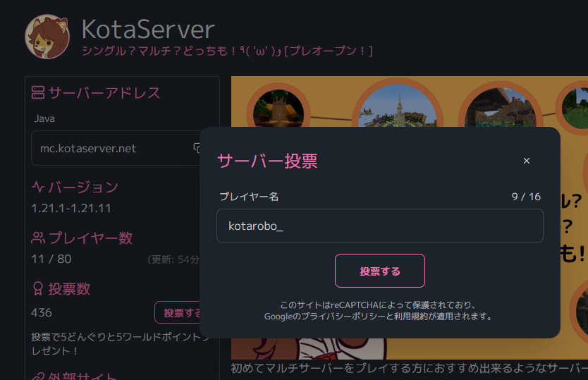The height and width of the screenshot is (380, 588).
Task: Click the server icon beside サーバーアドレス
Action: pyautogui.click(x=38, y=92)
